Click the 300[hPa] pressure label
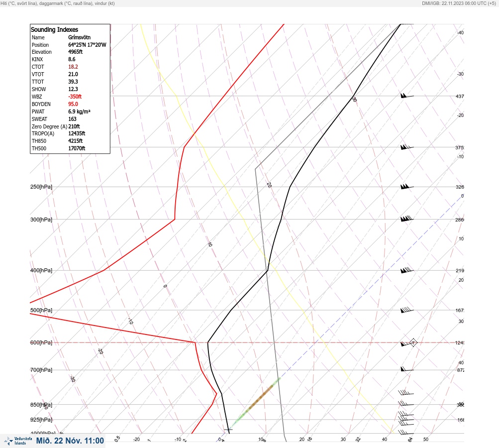 click(x=41, y=220)
